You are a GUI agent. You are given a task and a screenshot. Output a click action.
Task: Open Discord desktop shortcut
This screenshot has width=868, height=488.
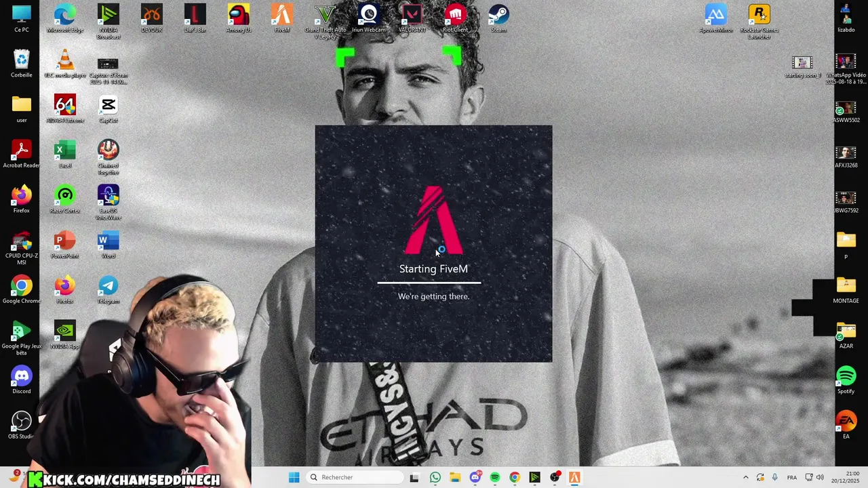click(22, 380)
